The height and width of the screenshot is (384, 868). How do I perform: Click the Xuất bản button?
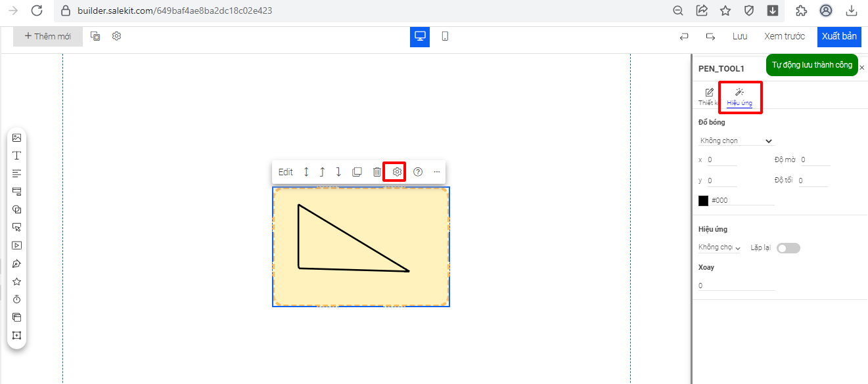pos(839,36)
